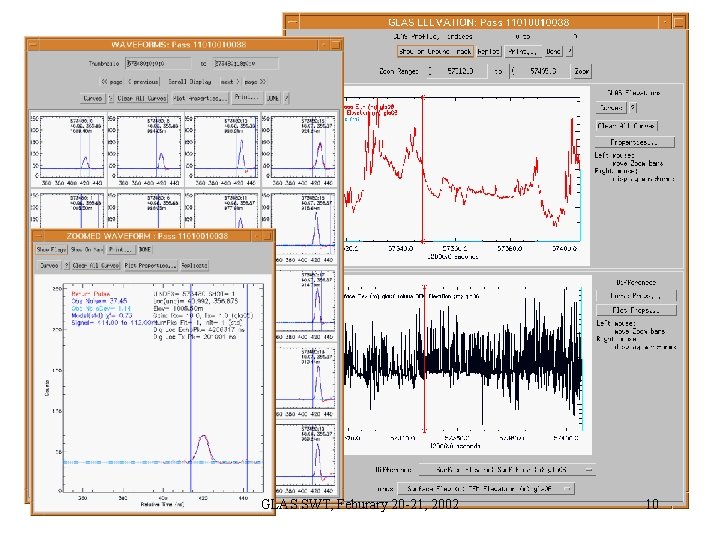
Task: Open the 'minus' curve selection dropdown
Action: click(485, 489)
